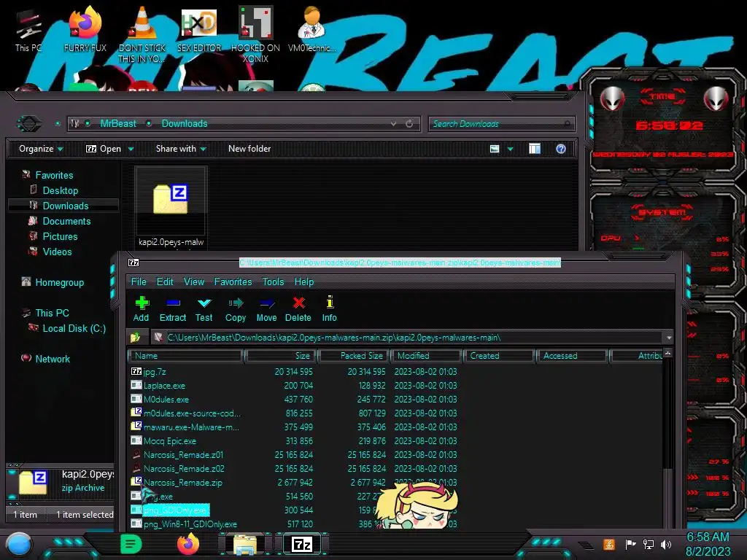The height and width of the screenshot is (560, 747).
Task: Select jpg.7z in the archive list
Action: pyautogui.click(x=155, y=372)
